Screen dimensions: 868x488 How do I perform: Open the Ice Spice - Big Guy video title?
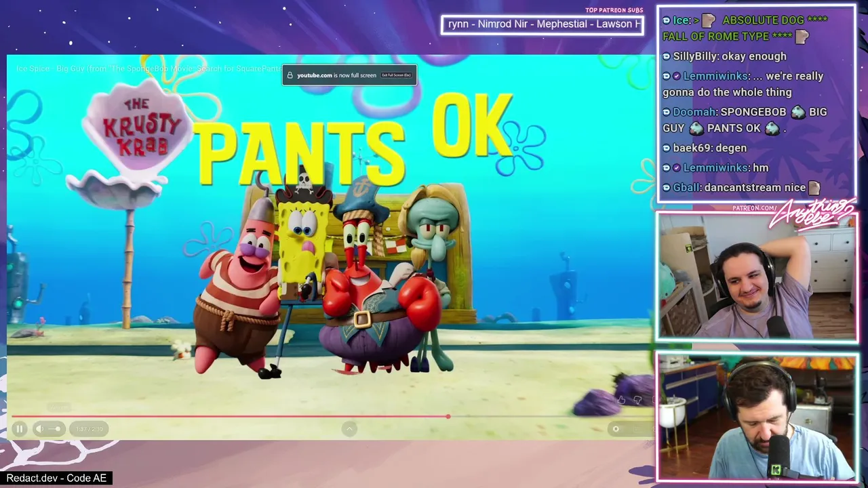149,68
